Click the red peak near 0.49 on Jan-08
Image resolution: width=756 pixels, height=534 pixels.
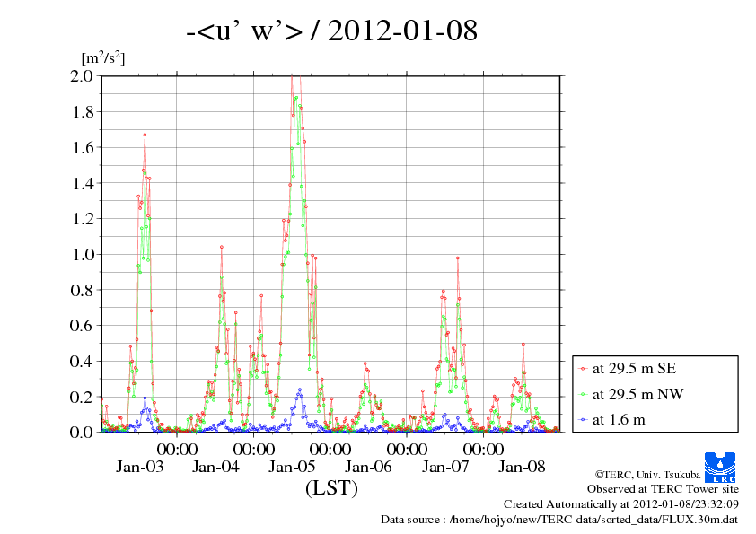pyautogui.click(x=523, y=345)
